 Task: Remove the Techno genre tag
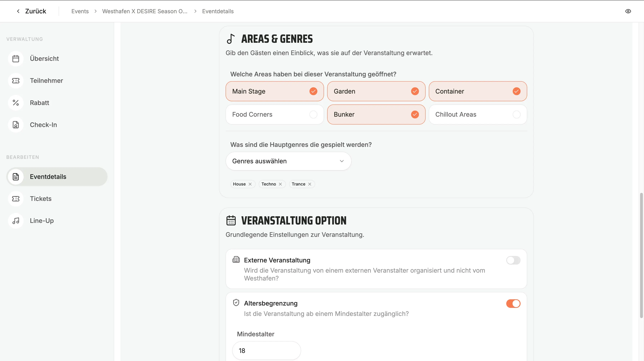pyautogui.click(x=280, y=184)
